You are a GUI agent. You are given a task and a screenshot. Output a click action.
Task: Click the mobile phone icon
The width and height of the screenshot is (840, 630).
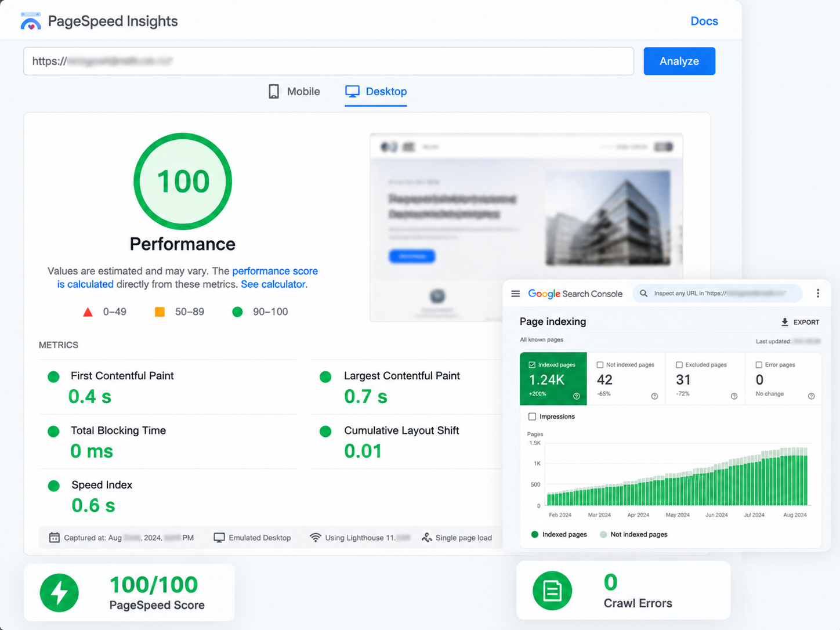tap(274, 92)
